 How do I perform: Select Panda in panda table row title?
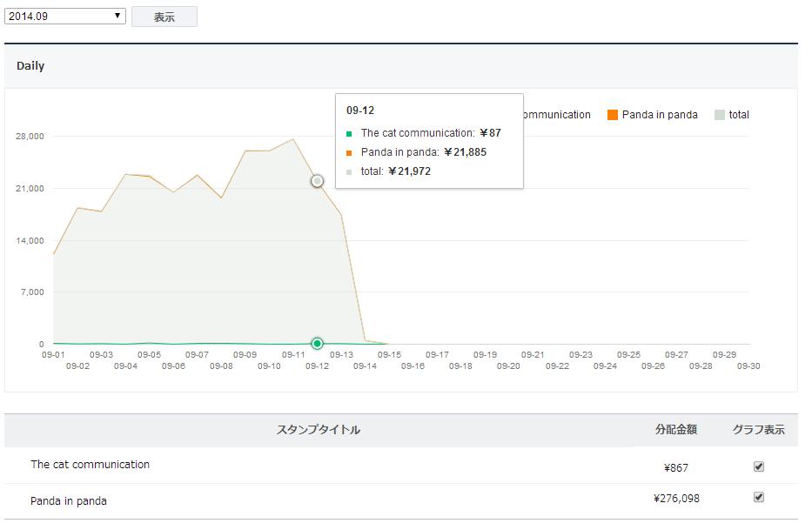(69, 500)
